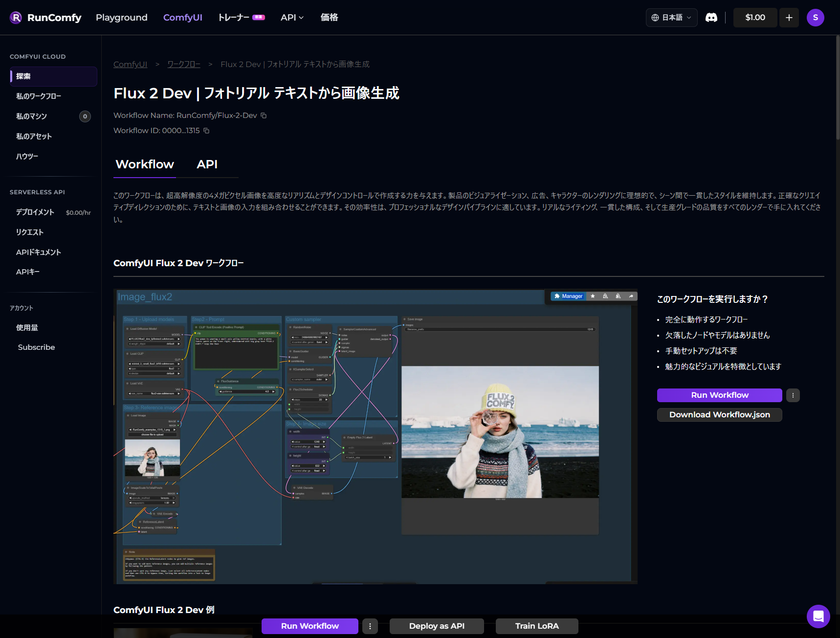The width and height of the screenshot is (840, 638).
Task: Open Playground in the top navigation
Action: pos(121,18)
